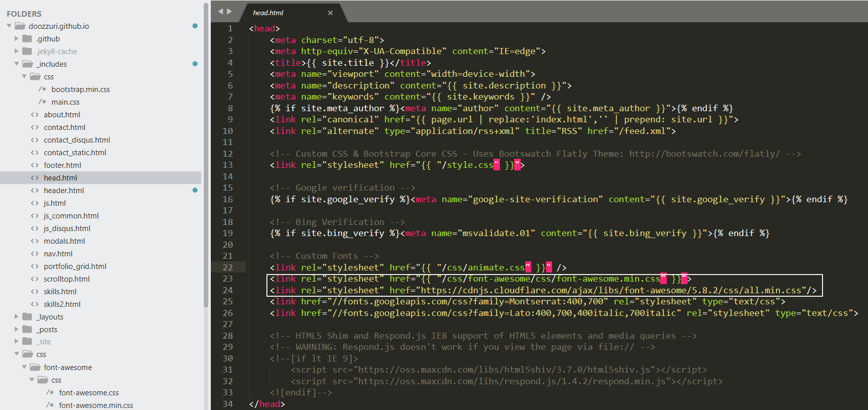This screenshot has height=410, width=868.
Task: Open js.html file
Action: [55, 203]
